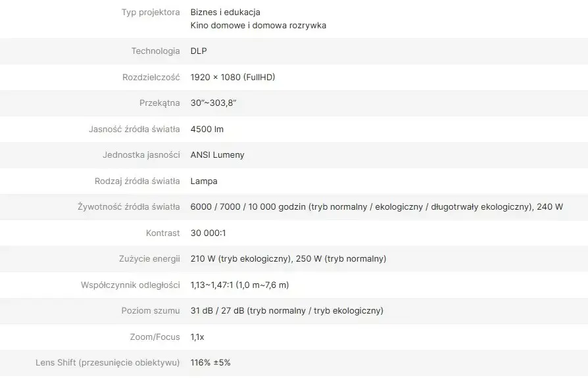Select the 'ANSI Lumeny' value
Viewport: 588px width, 378px height.
[217, 155]
